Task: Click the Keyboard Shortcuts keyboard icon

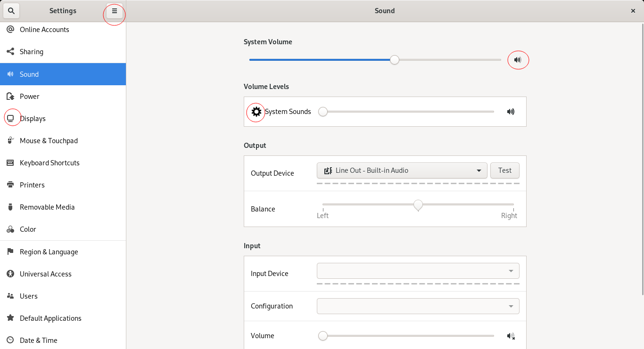Action: point(10,163)
